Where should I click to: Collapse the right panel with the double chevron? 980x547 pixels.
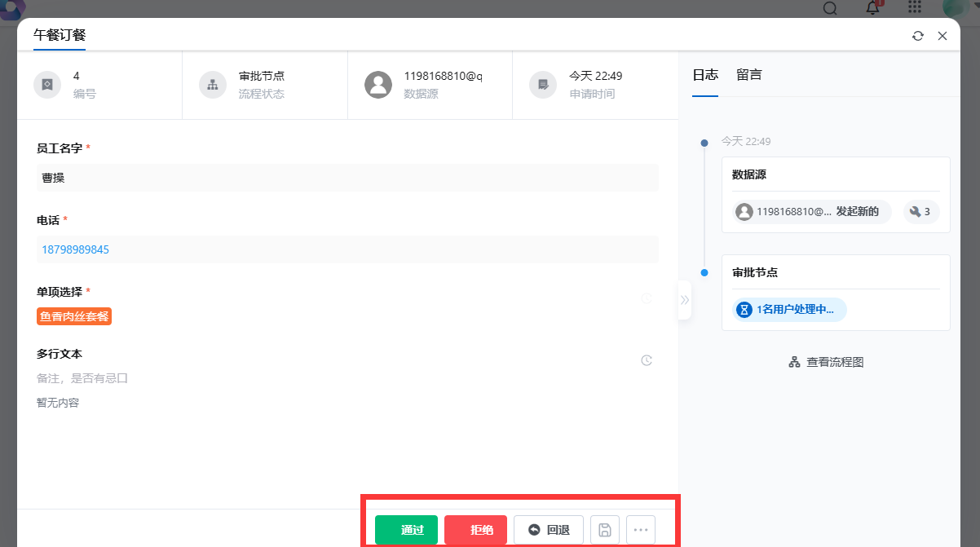tap(686, 300)
